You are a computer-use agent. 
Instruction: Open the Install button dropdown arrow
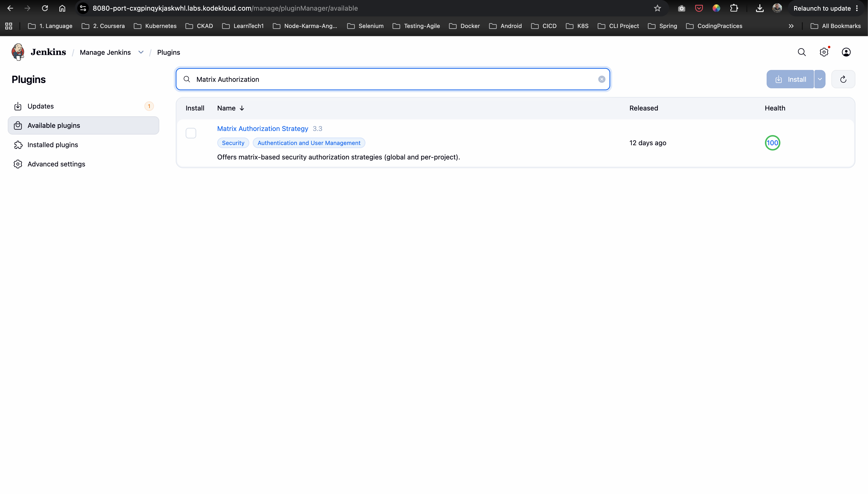820,79
